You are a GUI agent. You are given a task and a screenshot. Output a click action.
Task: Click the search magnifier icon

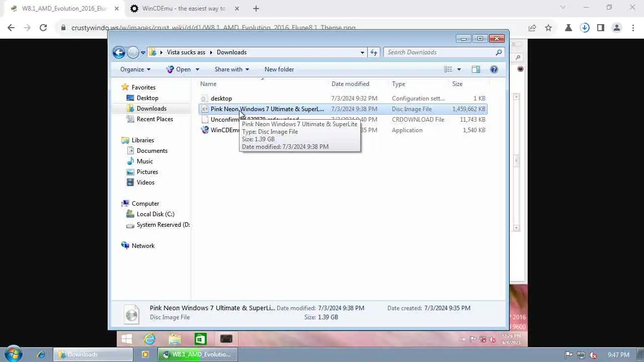(499, 52)
